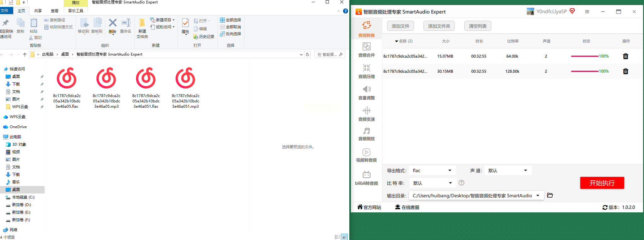Screen dimensions: 644x240
Task: Open SmartAudio hamburger menu
Action: [x=587, y=12]
